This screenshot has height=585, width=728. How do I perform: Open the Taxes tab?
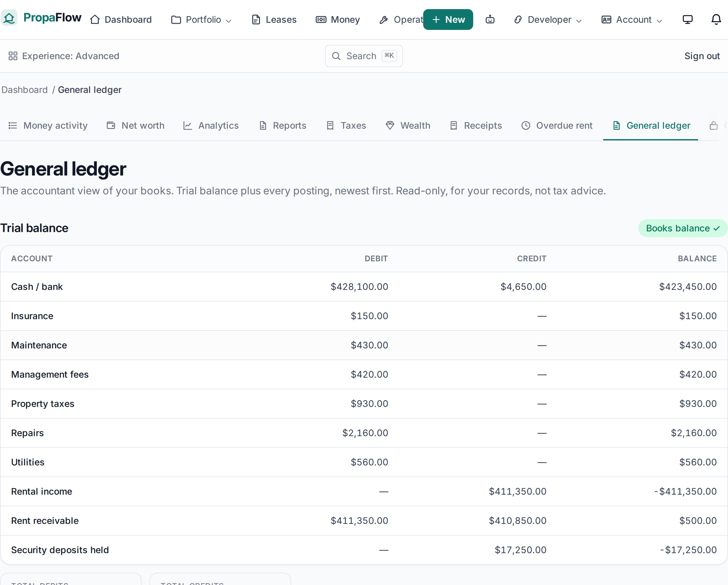(x=346, y=126)
